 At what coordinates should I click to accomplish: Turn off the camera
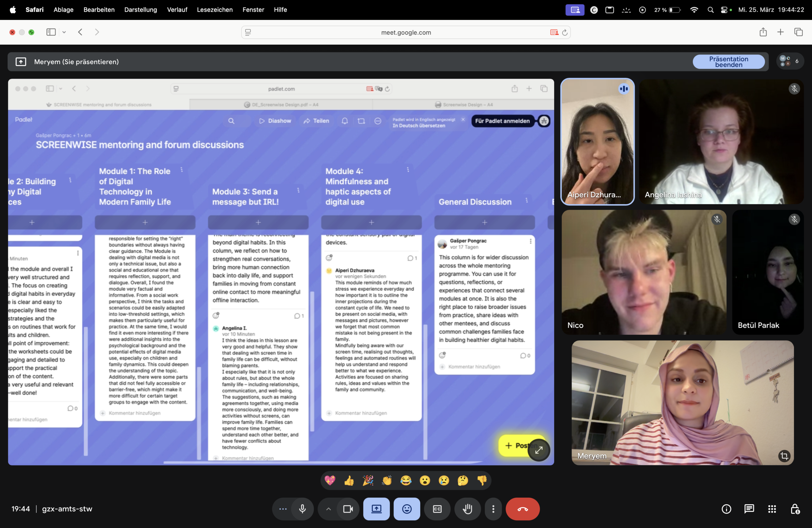click(348, 509)
